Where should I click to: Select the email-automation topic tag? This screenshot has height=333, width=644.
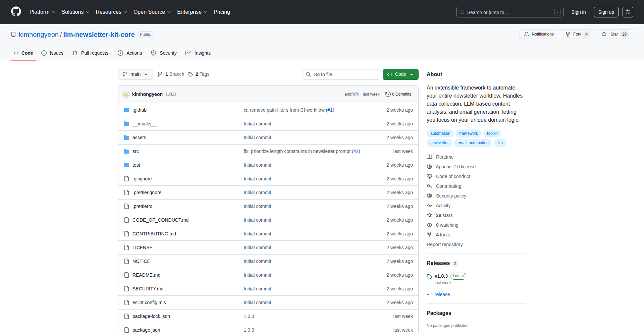(473, 143)
